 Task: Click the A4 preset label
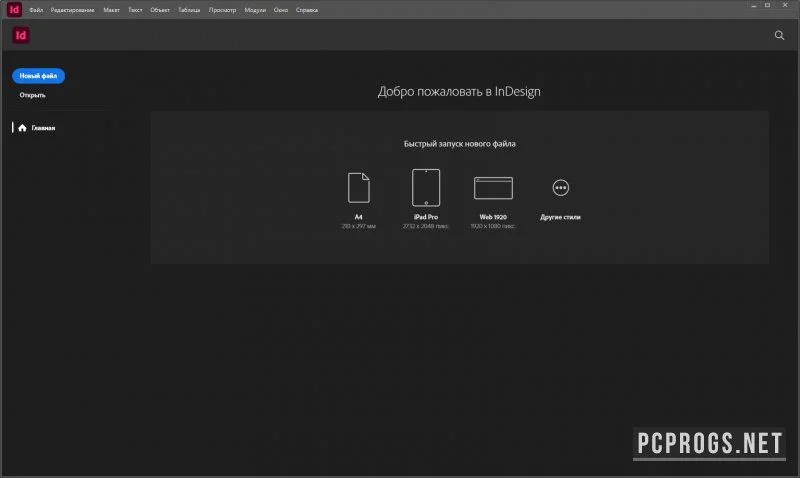359,217
